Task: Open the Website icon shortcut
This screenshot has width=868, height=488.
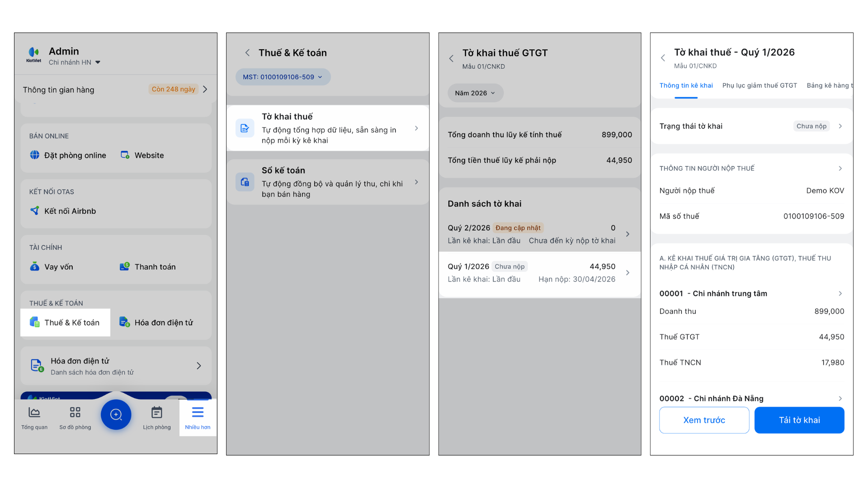Action: pyautogui.click(x=125, y=155)
